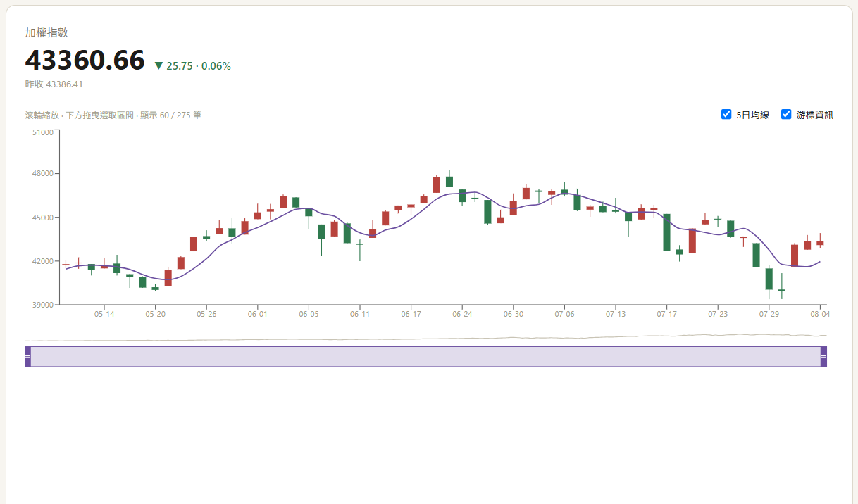Click the 48000 y-axis label
Viewport: 858px width, 504px height.
pyautogui.click(x=43, y=174)
